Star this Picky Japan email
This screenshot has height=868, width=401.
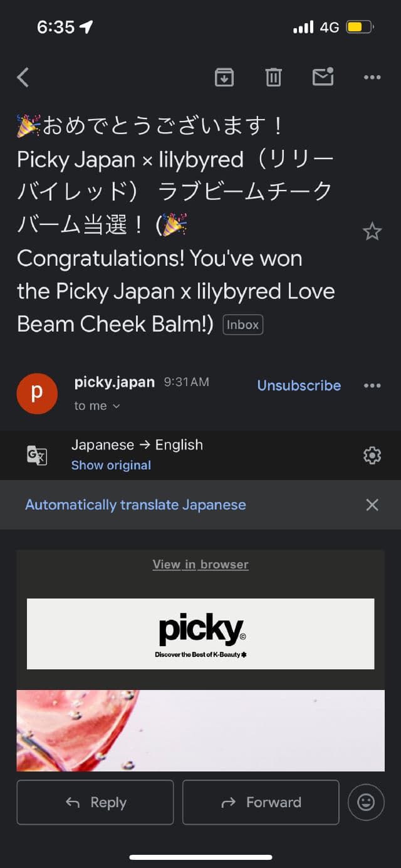coord(372,232)
